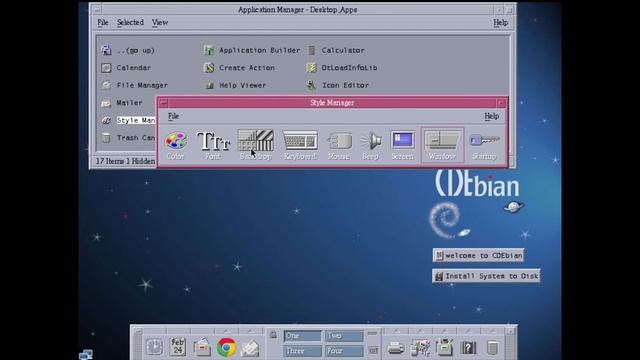Select the Trash Can icon in Application Manager
This screenshot has width=640, height=360.
(x=106, y=138)
